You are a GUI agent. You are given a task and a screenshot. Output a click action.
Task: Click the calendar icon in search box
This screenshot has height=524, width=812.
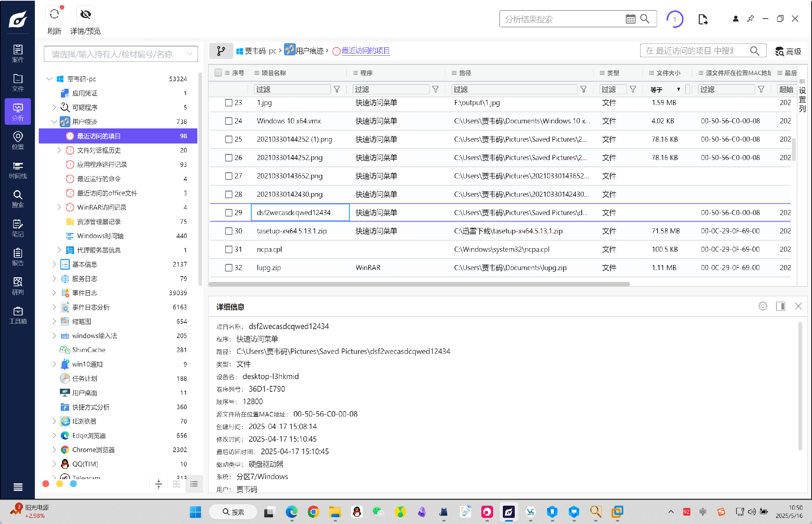point(630,19)
